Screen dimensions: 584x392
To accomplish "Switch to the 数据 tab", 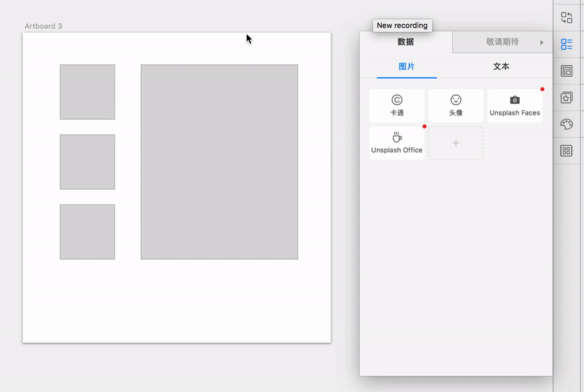I will [406, 42].
